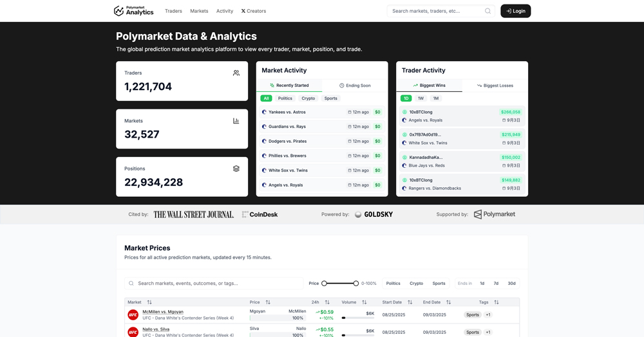Open the Biggest Losses tab
This screenshot has height=337, width=644.
click(495, 86)
